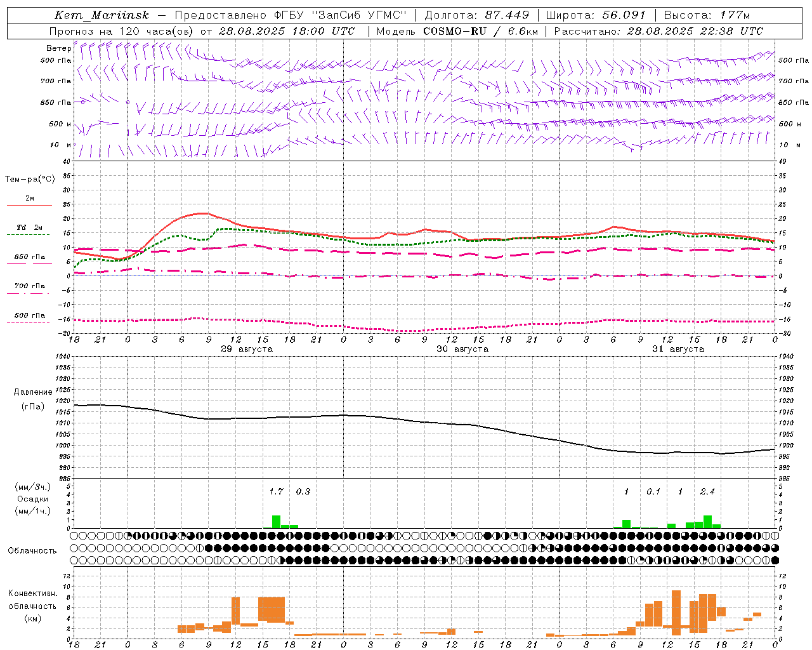Select the (км) convective unit label
Viewport: 812px width, 650px height.
32,618
